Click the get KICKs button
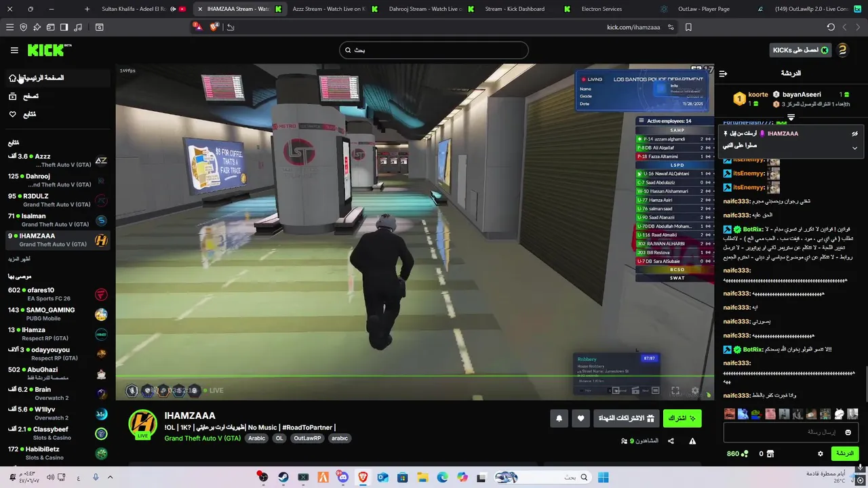 801,50
